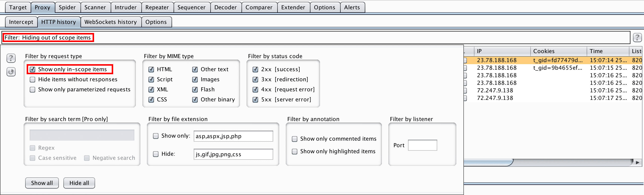The image size is (644, 195).
Task: Click the Hide all button
Action: tap(79, 183)
